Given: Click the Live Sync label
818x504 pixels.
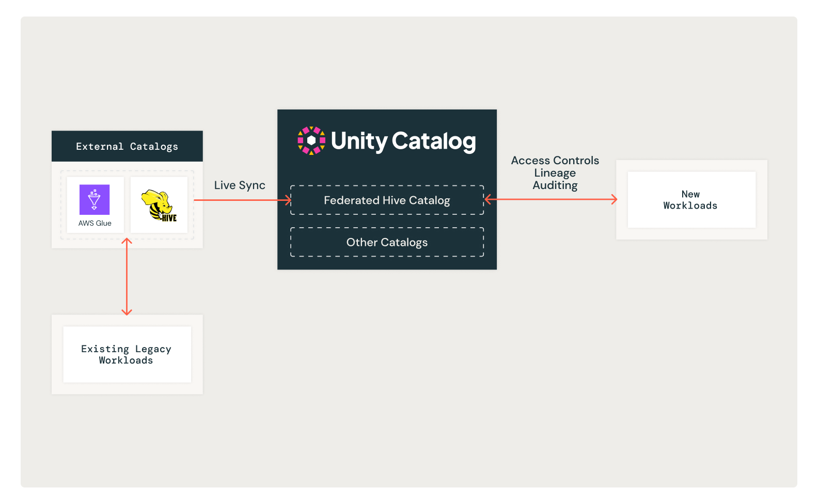Looking at the screenshot, I should 240,185.
